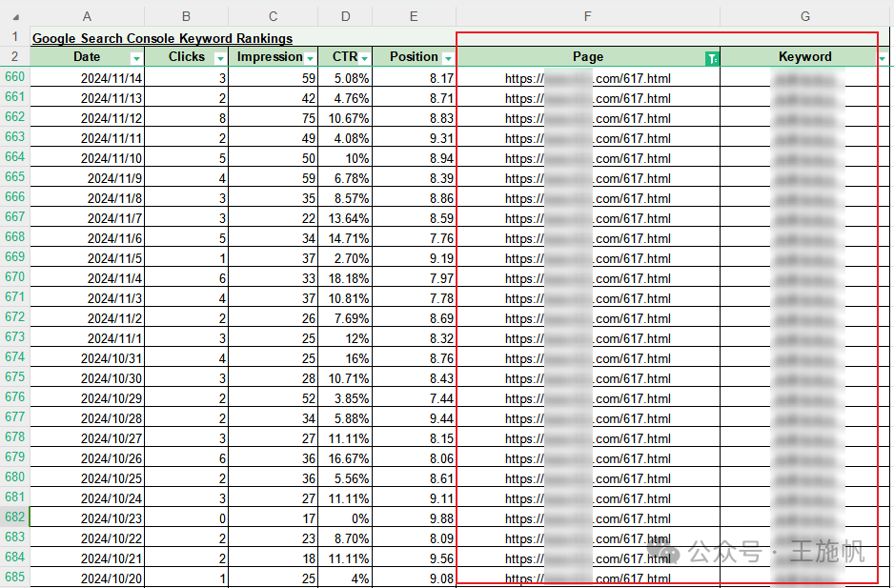The width and height of the screenshot is (894, 588).
Task: Select row header 660
Action: coord(15,77)
